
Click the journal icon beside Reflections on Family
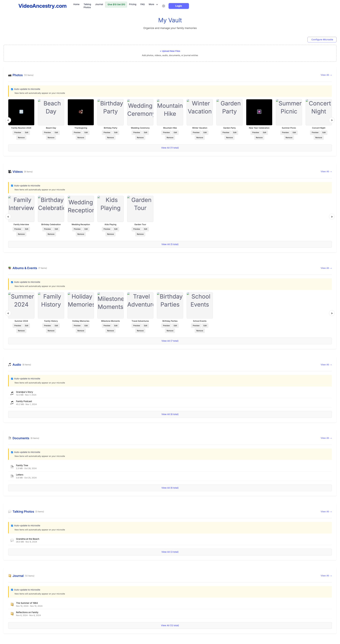point(12,614)
